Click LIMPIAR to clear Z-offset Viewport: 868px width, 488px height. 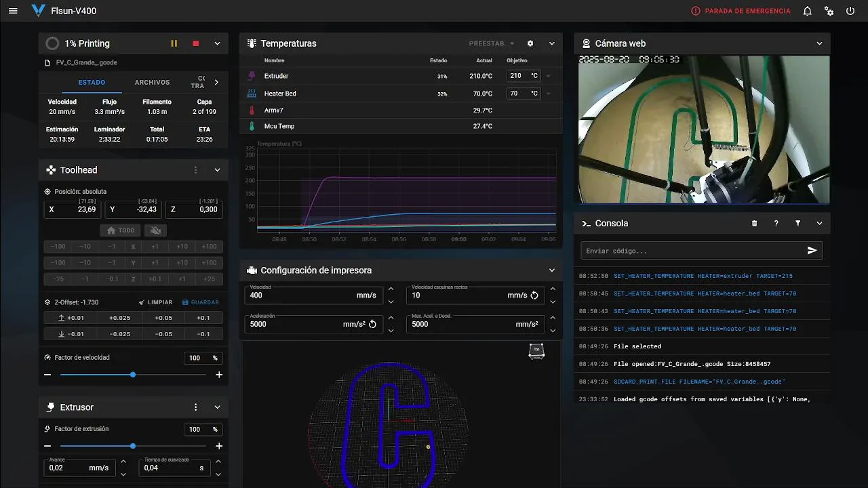coord(155,302)
